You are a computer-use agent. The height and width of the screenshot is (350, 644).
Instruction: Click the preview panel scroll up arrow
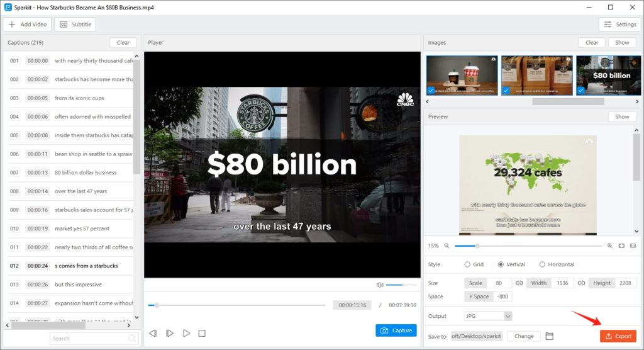pyautogui.click(x=636, y=130)
